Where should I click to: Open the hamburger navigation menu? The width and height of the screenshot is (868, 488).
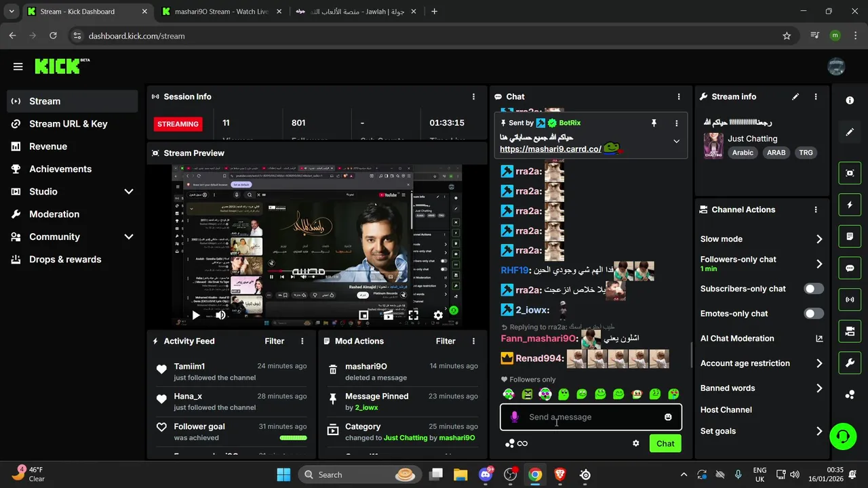click(x=18, y=66)
